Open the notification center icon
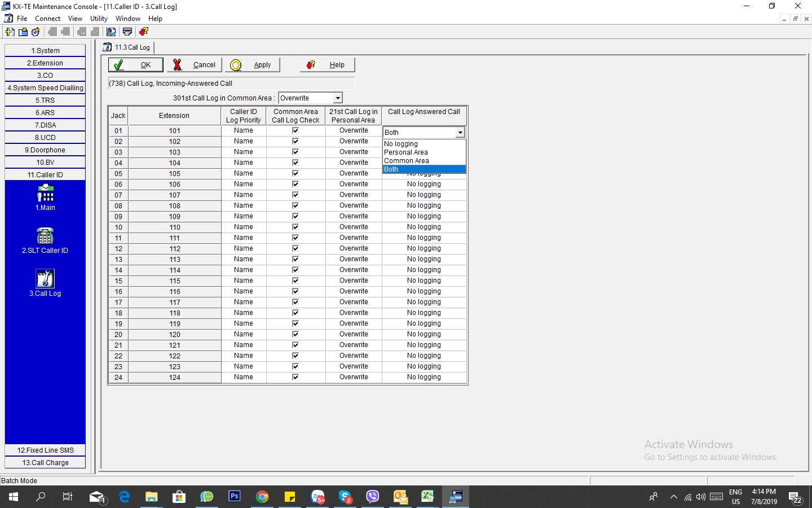The image size is (812, 508). [796, 497]
